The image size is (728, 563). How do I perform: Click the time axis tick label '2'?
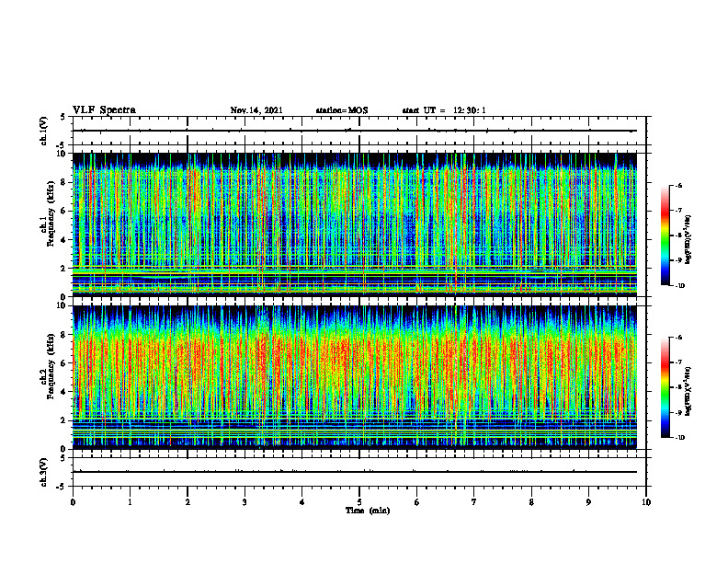click(x=188, y=502)
